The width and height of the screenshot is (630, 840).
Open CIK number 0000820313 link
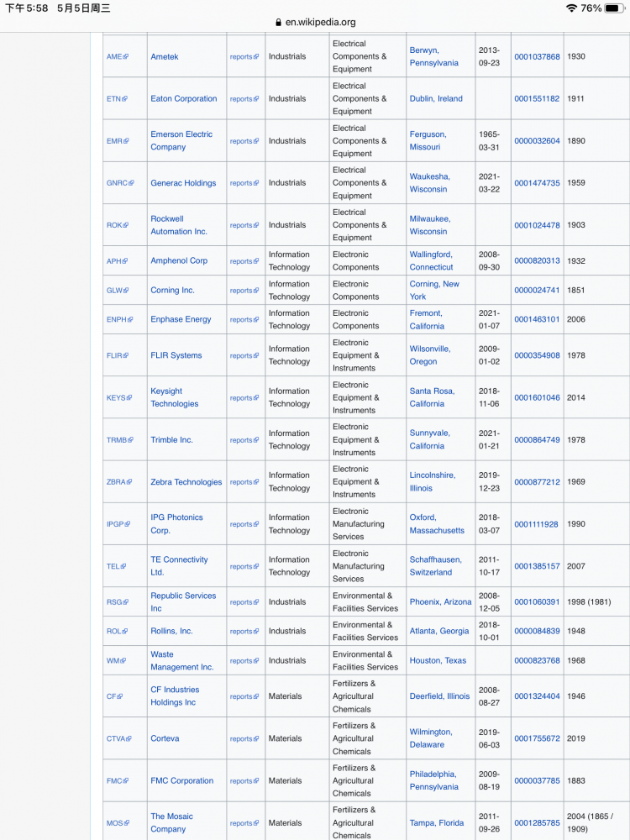click(537, 261)
